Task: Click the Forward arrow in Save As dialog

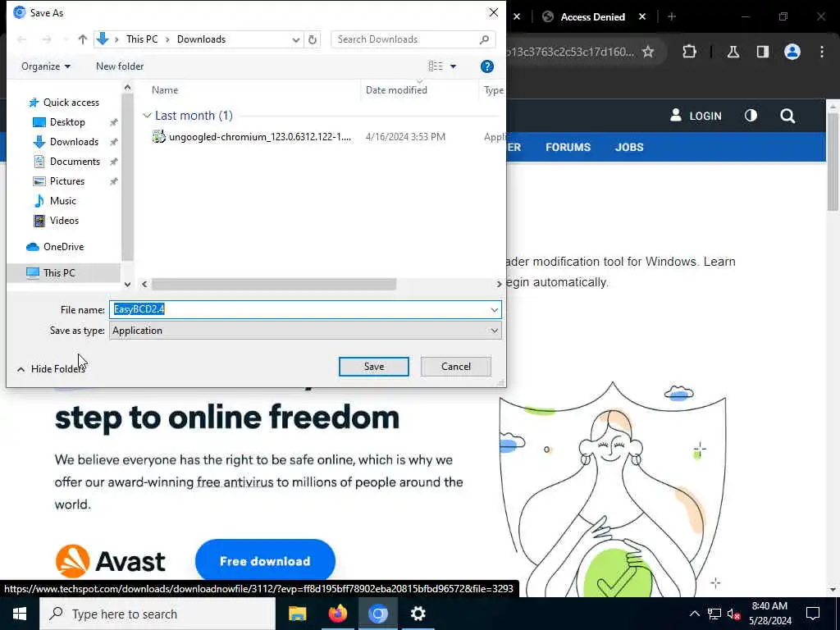Action: pos(47,39)
